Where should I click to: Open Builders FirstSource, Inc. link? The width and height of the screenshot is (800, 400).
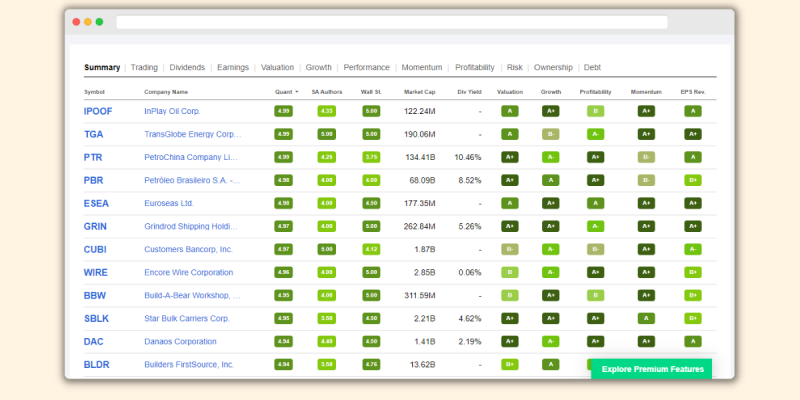pyautogui.click(x=189, y=364)
